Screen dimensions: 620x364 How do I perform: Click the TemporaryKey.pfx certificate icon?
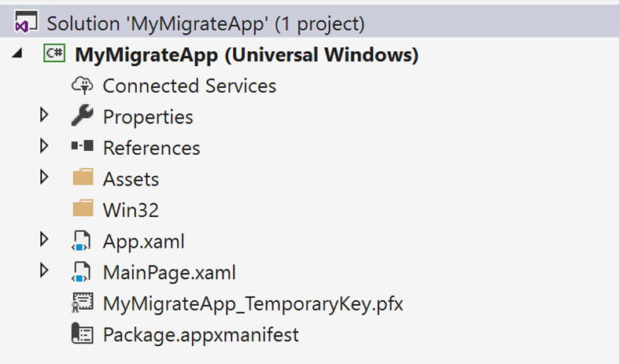pos(83,303)
